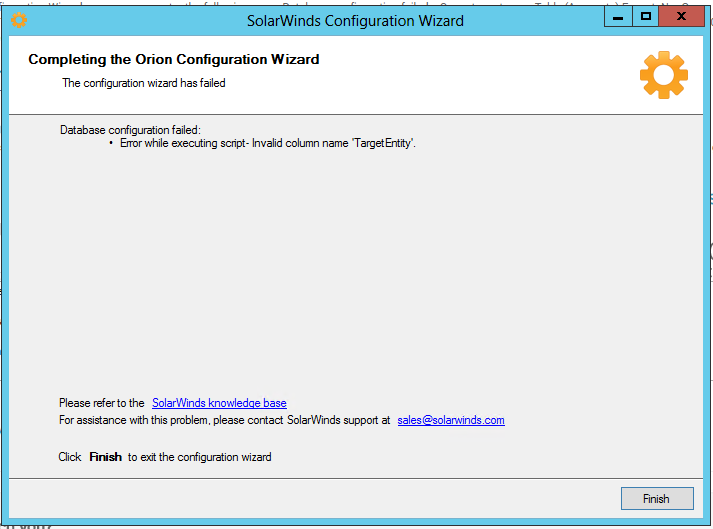This screenshot has height=529, width=713.
Task: Click the Finish button
Action: [657, 499]
